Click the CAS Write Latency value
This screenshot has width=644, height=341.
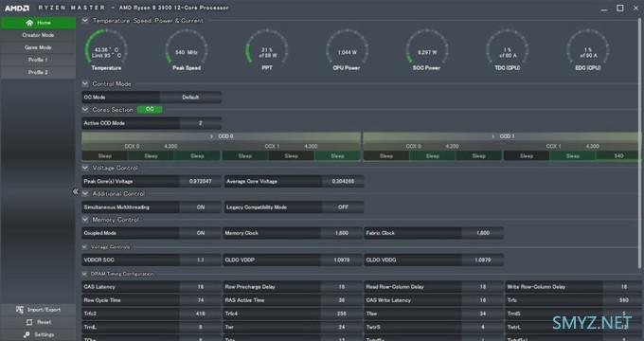click(483, 300)
